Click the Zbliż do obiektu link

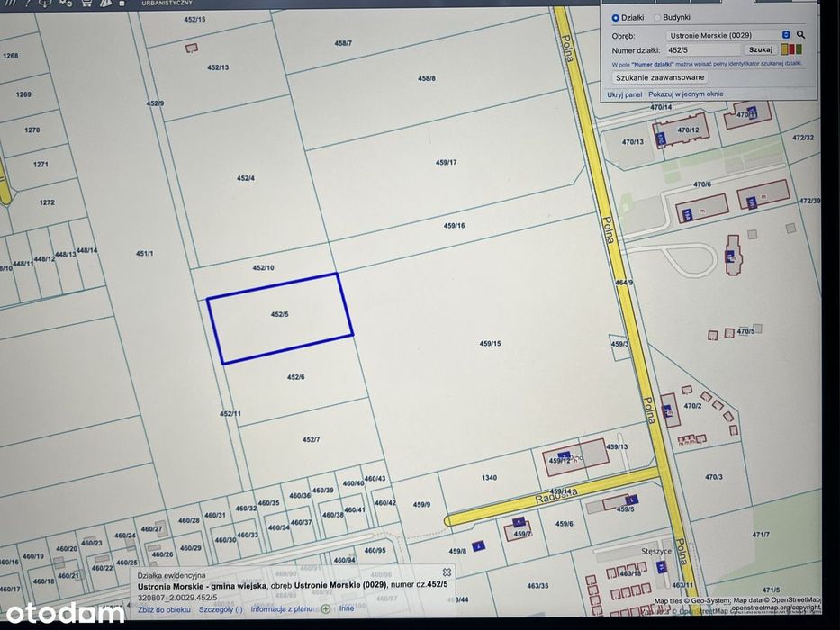tap(164, 609)
